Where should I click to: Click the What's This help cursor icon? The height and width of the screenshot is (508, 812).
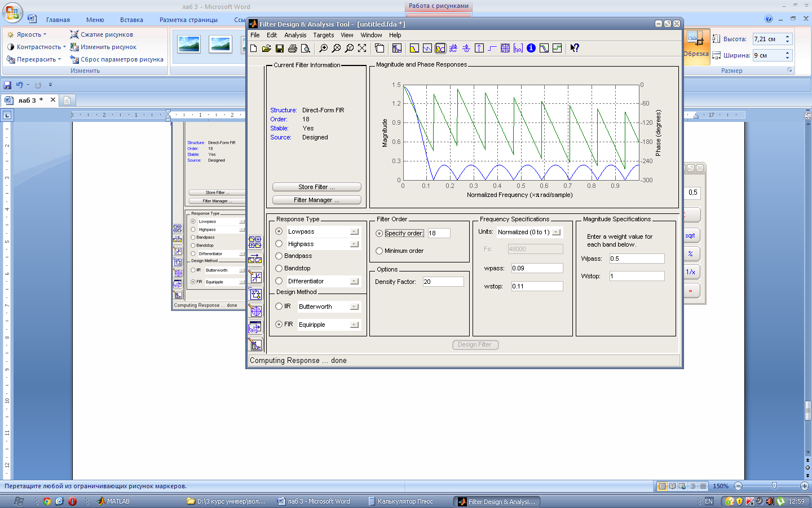click(575, 49)
